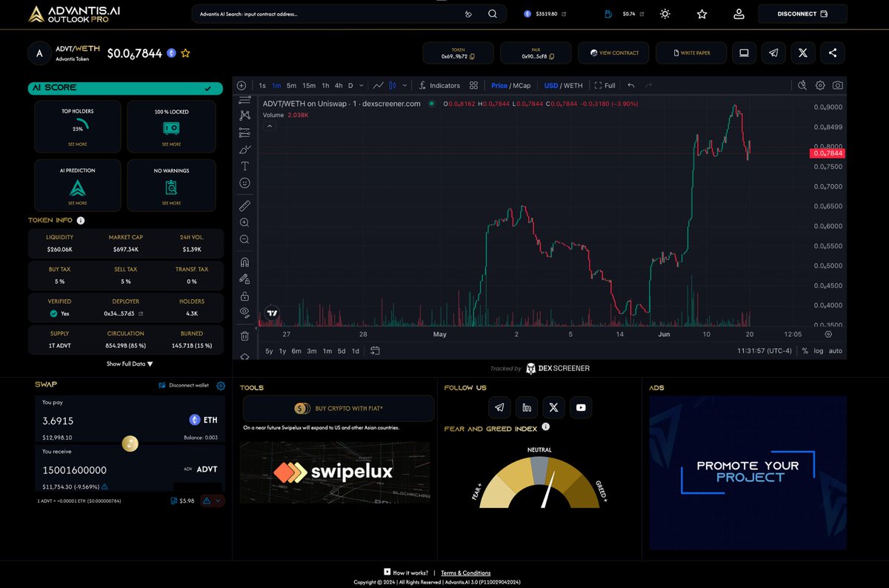Open the laptop website icon button
The height and width of the screenshot is (588, 889).
click(745, 53)
